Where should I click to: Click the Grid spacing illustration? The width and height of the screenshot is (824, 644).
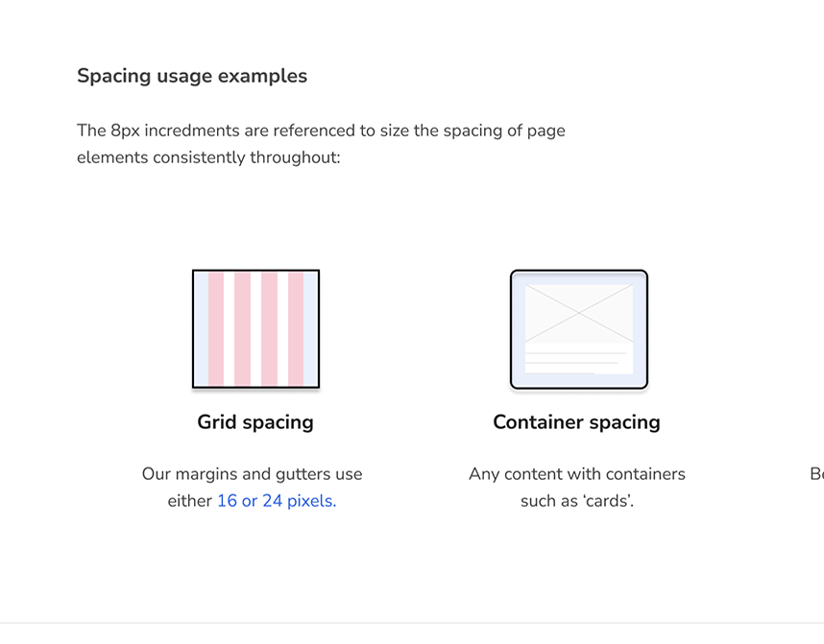point(255,329)
